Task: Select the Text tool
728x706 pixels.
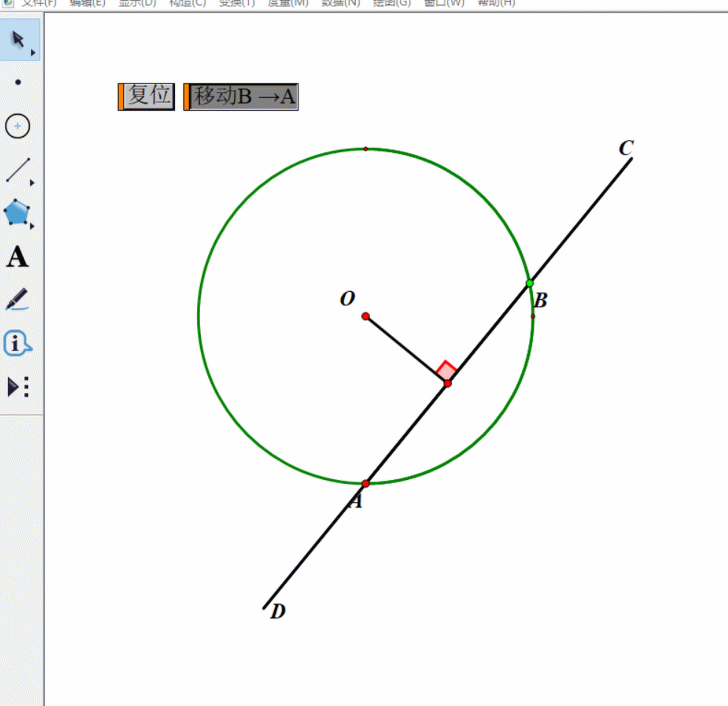Action: coord(18,257)
